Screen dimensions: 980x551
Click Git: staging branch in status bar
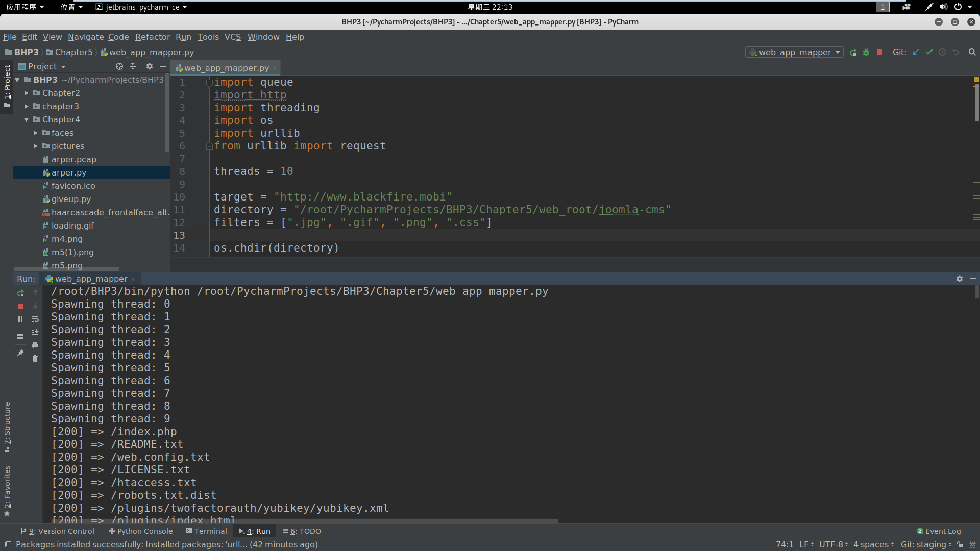coord(925,544)
